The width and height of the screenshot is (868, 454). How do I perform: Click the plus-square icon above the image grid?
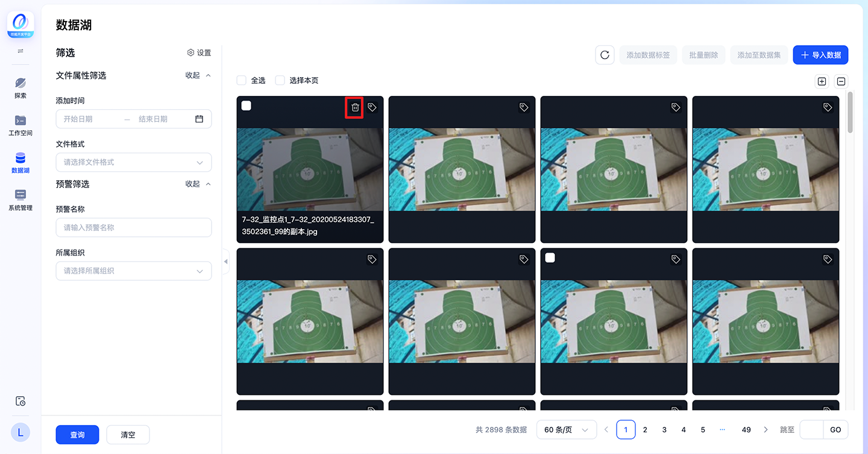pyautogui.click(x=822, y=81)
